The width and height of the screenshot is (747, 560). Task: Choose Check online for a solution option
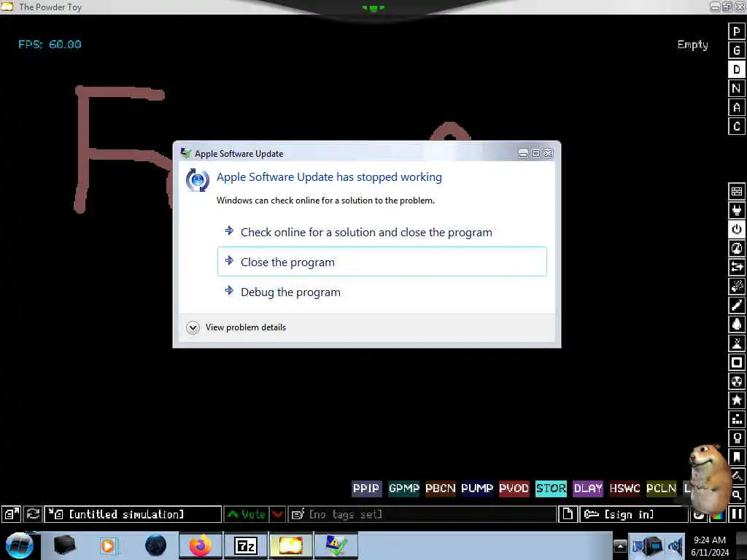click(x=382, y=233)
